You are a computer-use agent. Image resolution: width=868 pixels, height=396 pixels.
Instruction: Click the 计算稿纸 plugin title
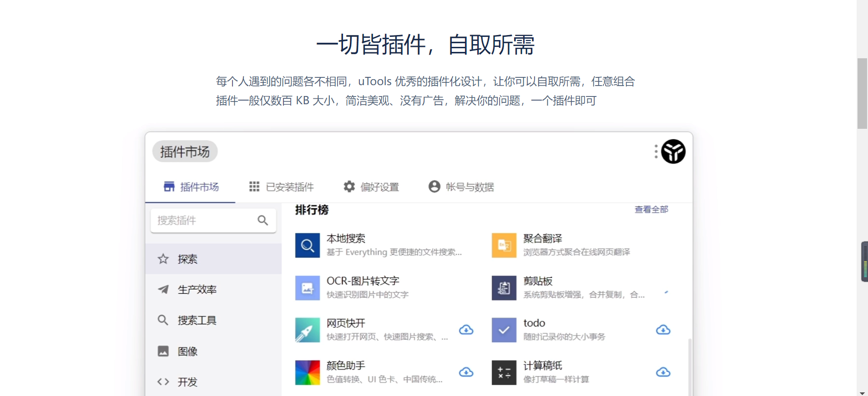click(x=543, y=366)
